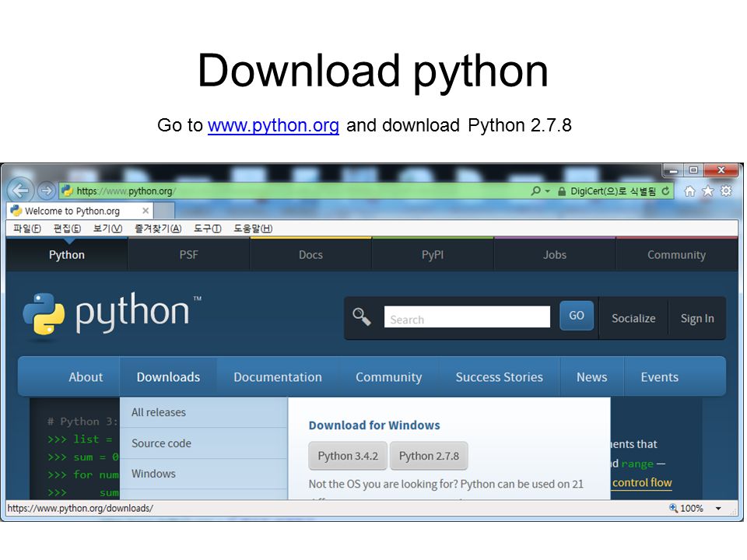Click the browser Back arrow button
This screenshot has width=747, height=560.
click(20, 191)
